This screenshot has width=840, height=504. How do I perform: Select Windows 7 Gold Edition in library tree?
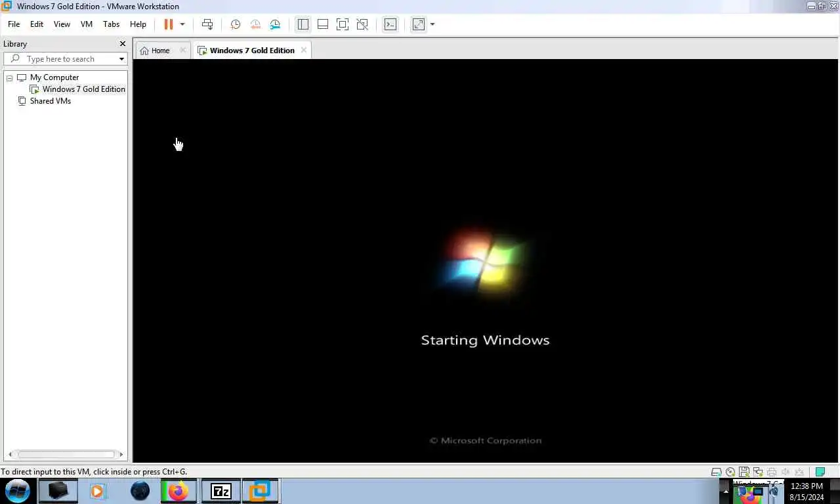tap(84, 89)
